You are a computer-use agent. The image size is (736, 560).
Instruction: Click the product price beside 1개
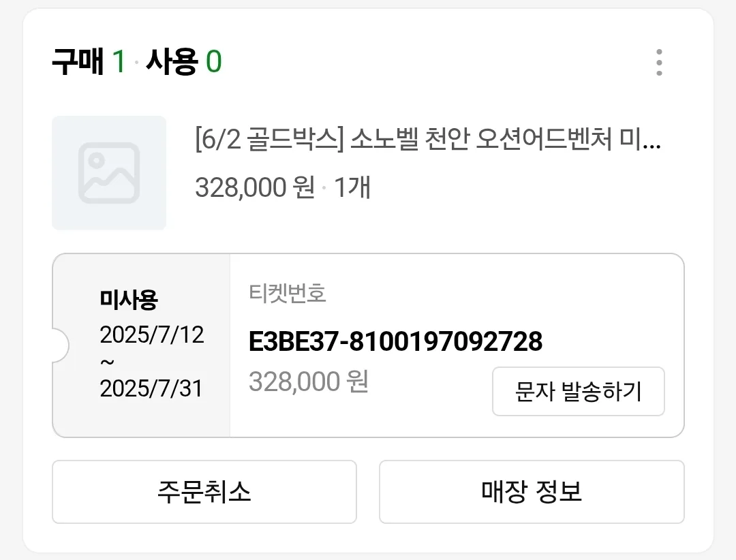pyautogui.click(x=255, y=187)
